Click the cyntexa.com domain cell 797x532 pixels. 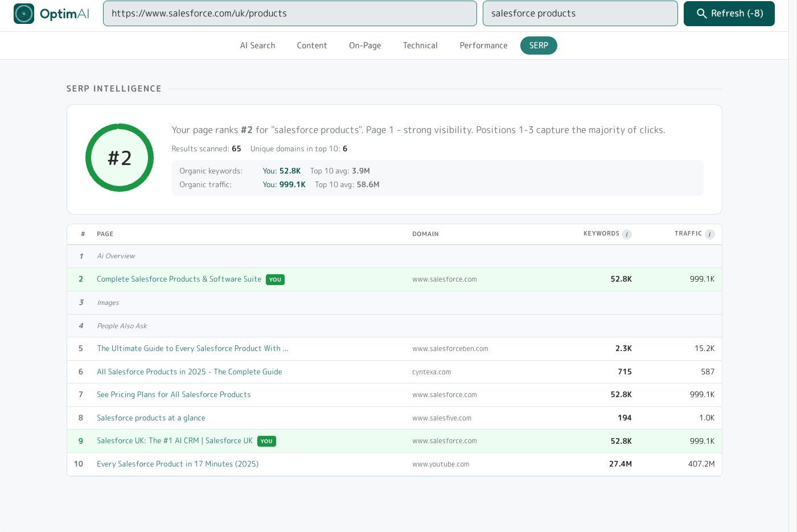tap(432, 372)
